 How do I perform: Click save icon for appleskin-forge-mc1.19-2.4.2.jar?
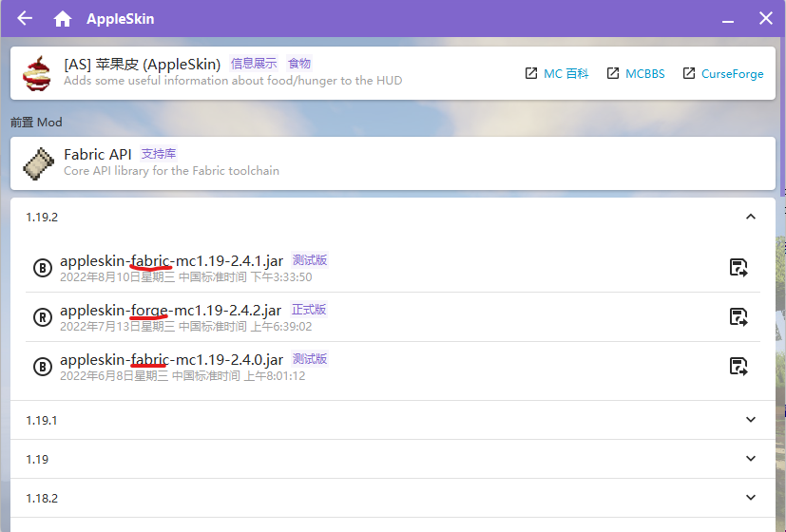tap(738, 317)
